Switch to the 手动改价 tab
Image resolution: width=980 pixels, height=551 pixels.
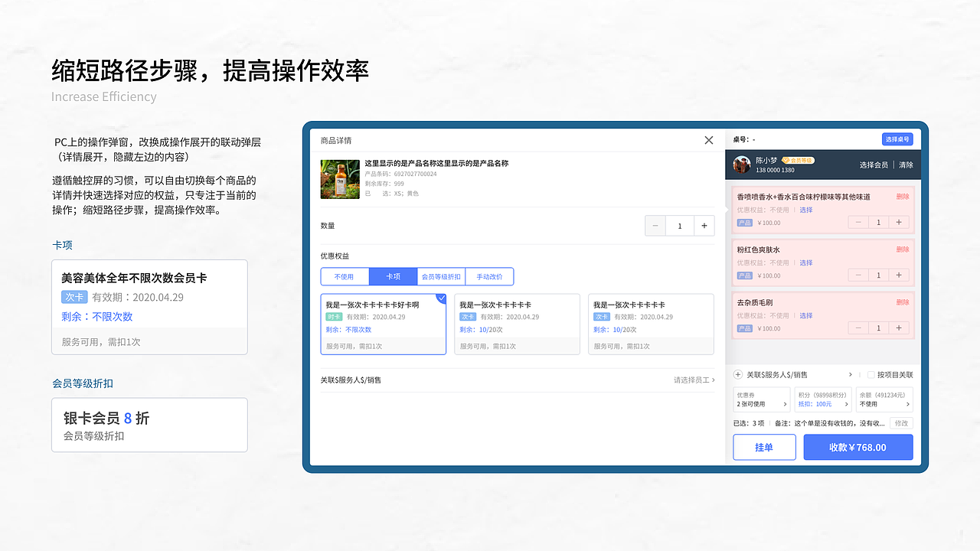point(489,276)
